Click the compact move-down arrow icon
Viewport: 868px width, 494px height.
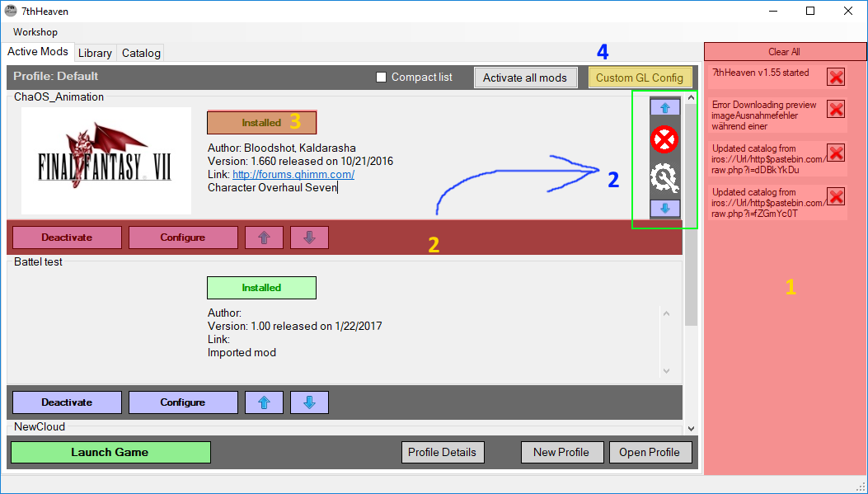[665, 209]
